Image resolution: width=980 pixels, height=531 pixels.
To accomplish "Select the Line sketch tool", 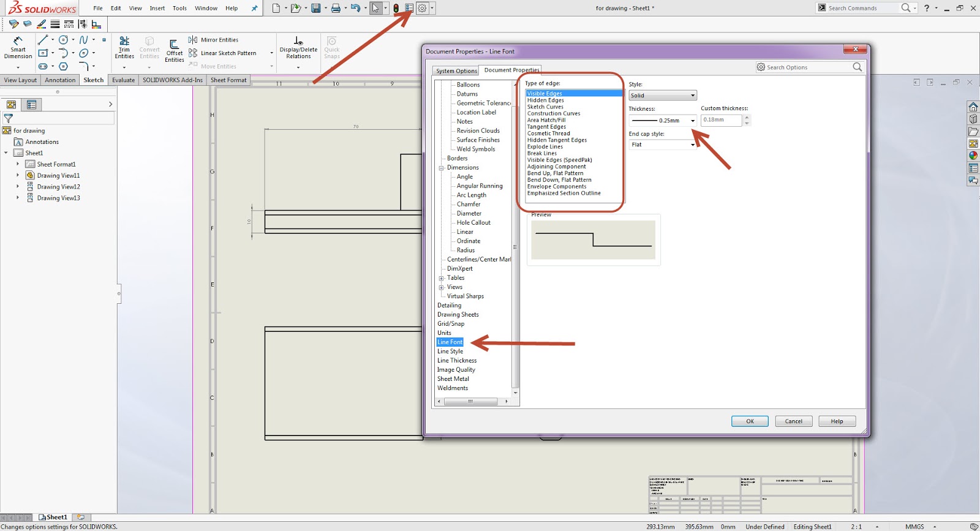I will [x=42, y=40].
